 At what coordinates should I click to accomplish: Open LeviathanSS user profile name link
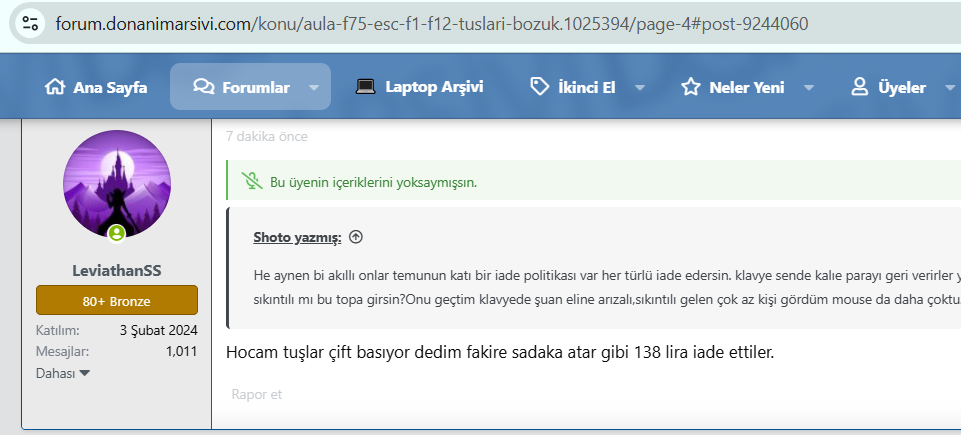coord(117,270)
